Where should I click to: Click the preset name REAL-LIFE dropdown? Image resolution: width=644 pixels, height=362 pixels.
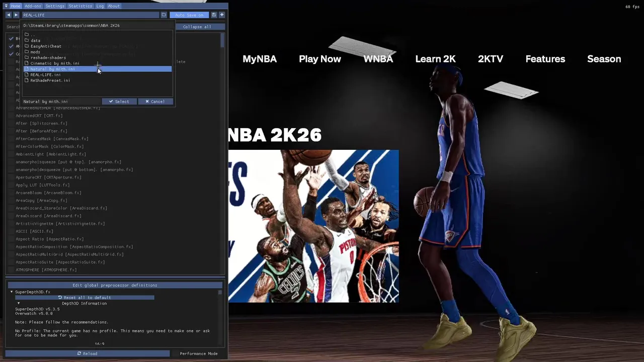click(90, 15)
